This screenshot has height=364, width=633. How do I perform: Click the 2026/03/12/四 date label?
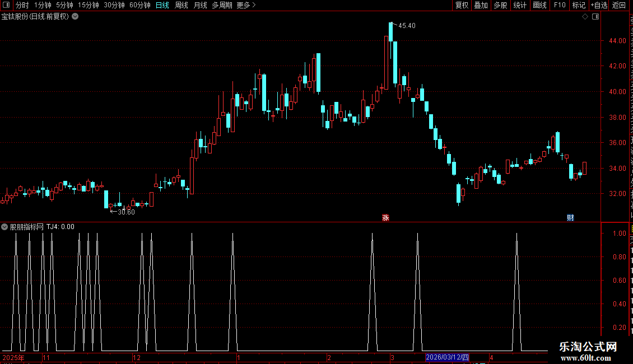pos(447,357)
